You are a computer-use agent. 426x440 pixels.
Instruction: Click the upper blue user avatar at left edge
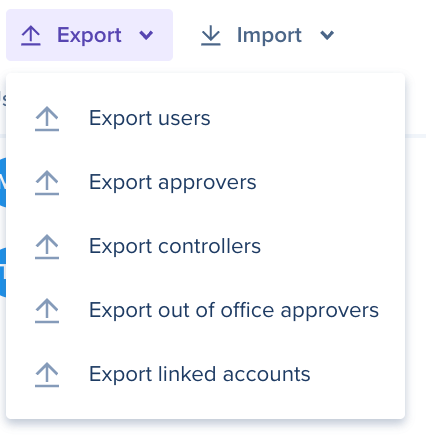(3, 182)
